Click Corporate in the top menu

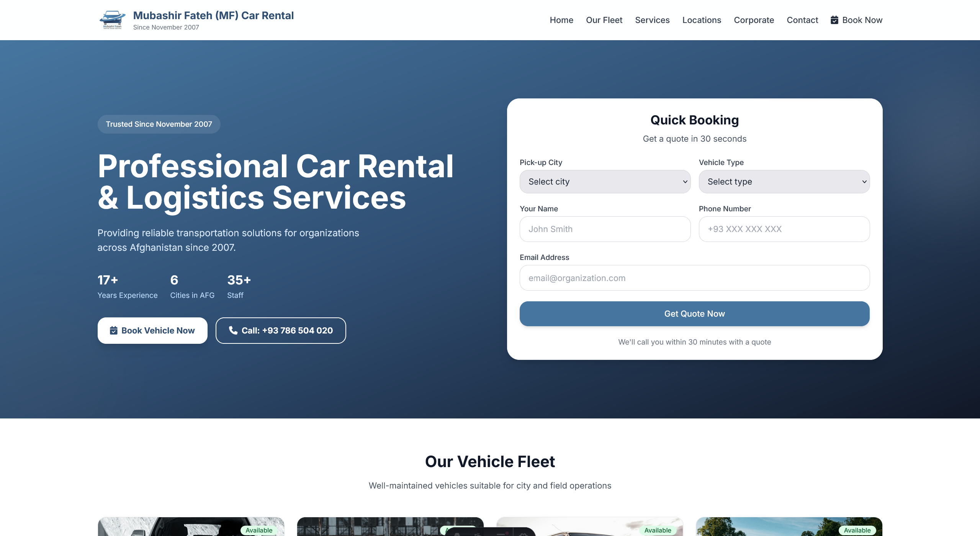[x=754, y=20]
